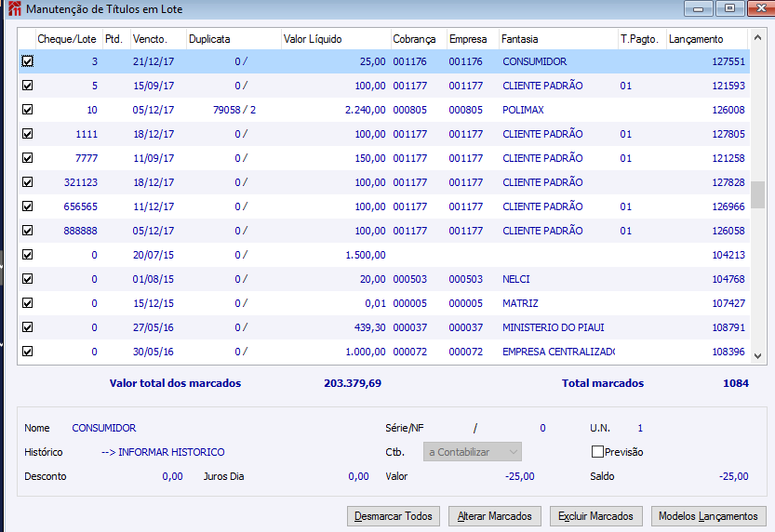Toggle the checkbox of cheque 1111 row
This screenshot has height=532, width=775.
coord(28,134)
